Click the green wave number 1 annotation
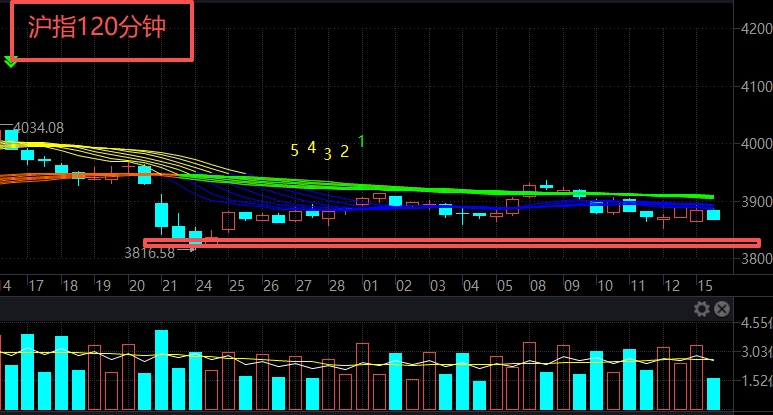The image size is (773, 415). click(361, 141)
